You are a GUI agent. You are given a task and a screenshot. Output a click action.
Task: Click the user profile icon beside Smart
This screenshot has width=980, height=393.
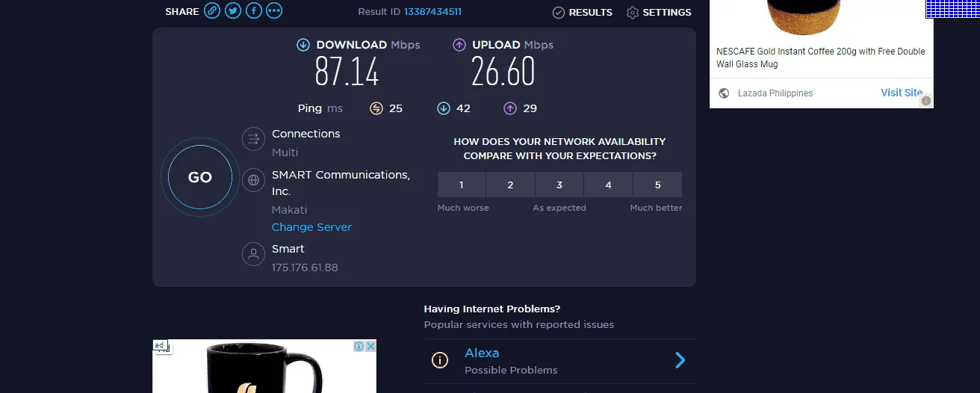tap(254, 253)
